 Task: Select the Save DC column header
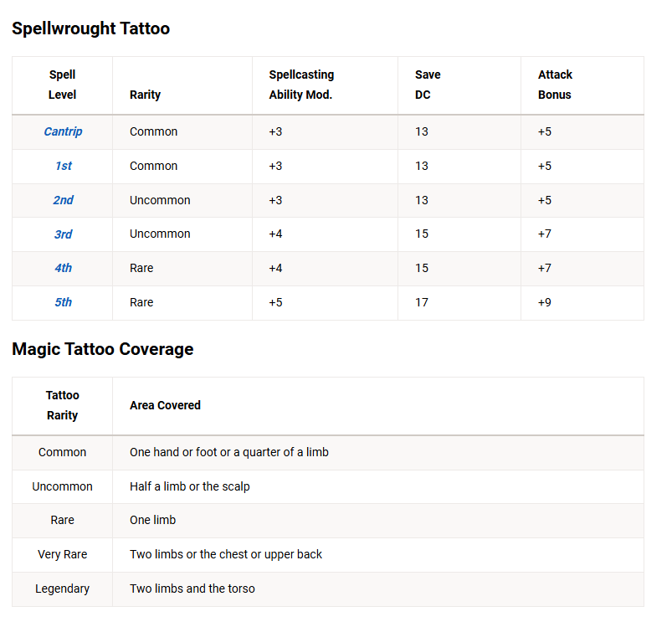[428, 85]
